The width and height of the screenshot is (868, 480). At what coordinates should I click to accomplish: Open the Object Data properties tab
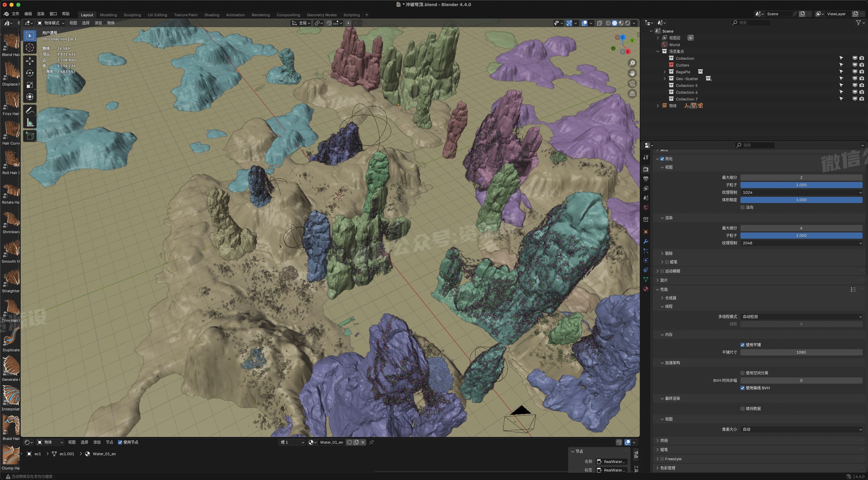point(646,279)
